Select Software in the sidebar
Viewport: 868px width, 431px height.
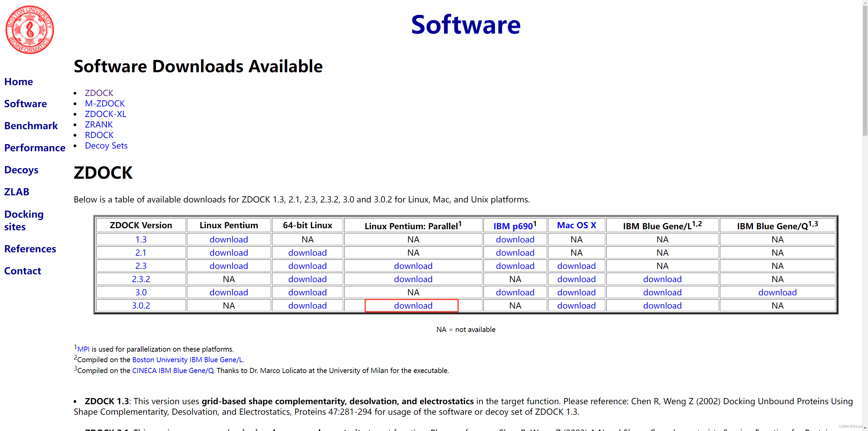pyautogui.click(x=25, y=104)
